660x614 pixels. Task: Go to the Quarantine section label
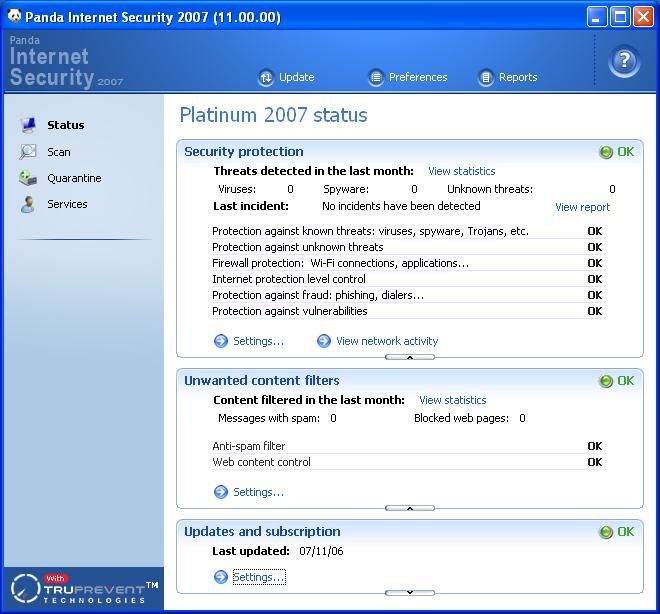point(74,178)
